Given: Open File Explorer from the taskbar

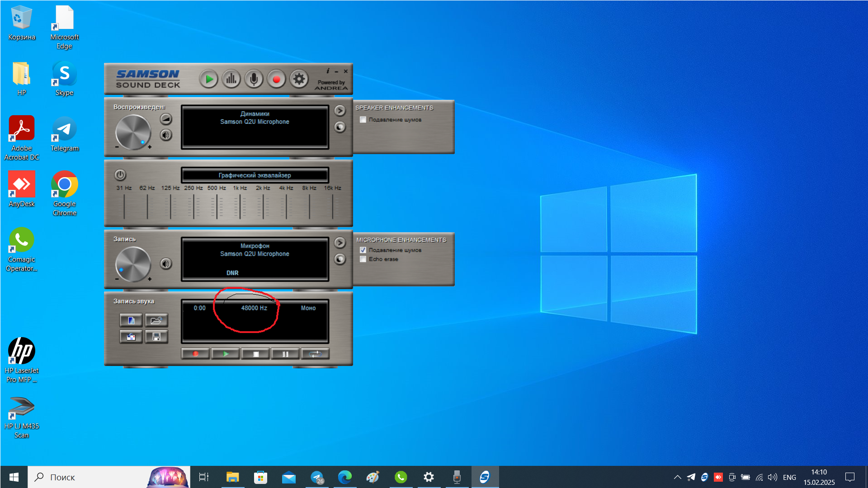Looking at the screenshot, I should [232, 477].
